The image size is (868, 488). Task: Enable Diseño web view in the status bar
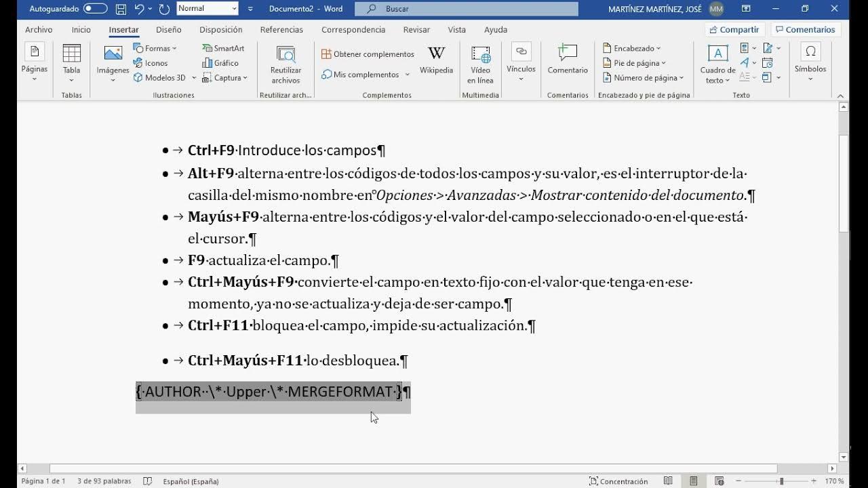(x=719, y=481)
